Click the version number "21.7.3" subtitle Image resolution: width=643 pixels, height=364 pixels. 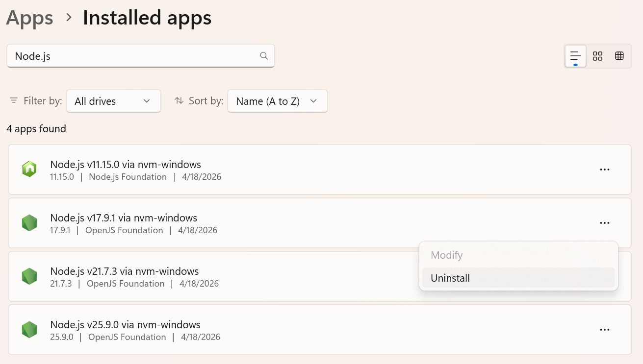click(61, 284)
